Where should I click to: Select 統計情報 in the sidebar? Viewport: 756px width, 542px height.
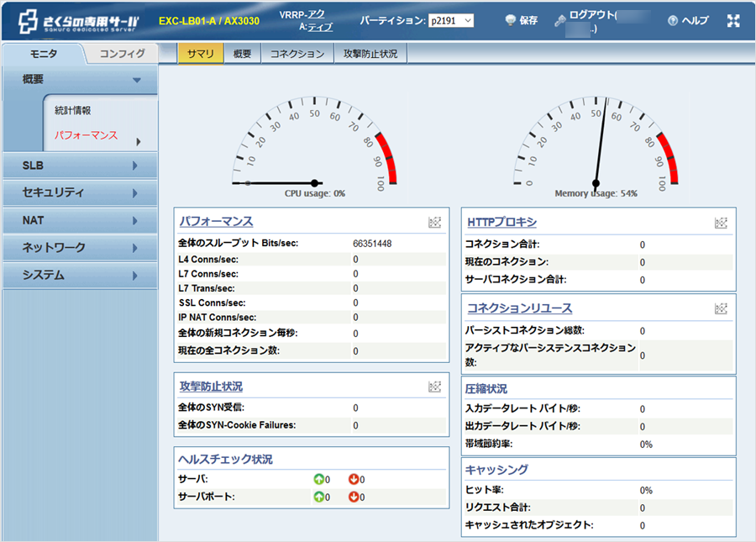pyautogui.click(x=72, y=110)
